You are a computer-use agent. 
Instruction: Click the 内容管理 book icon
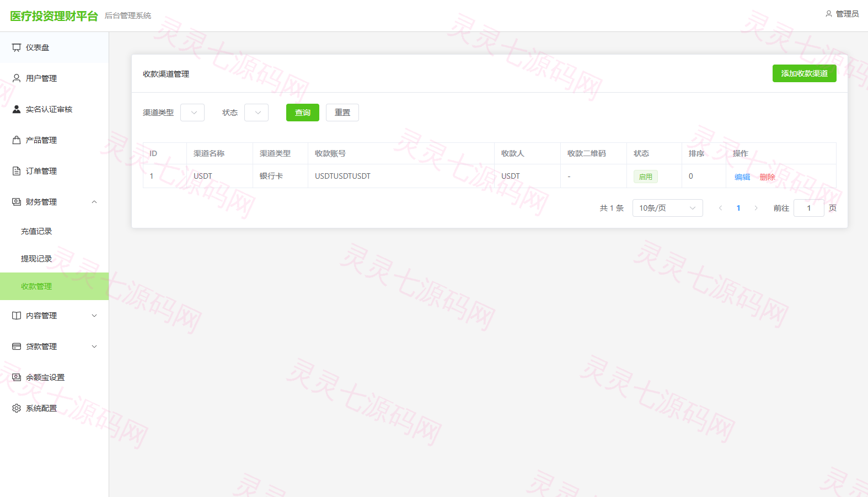click(17, 316)
